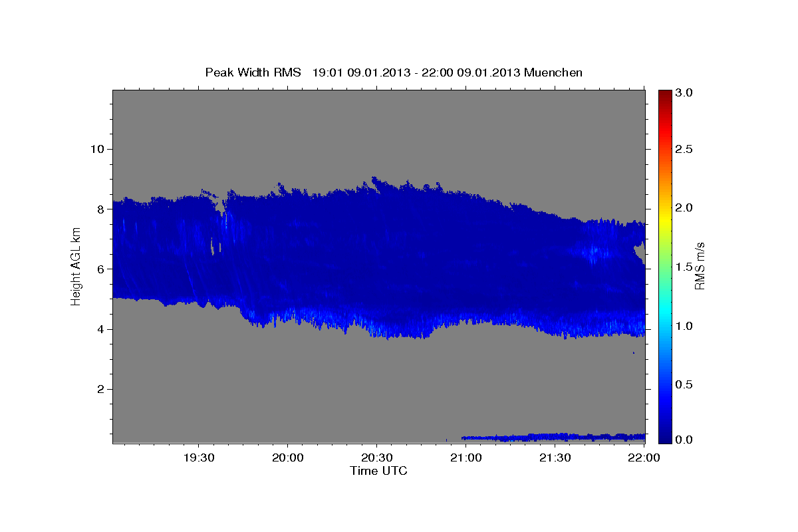Image resolution: width=798 pixels, height=532 pixels.
Task: Click the '20:30' time tick label
Action: [x=376, y=458]
